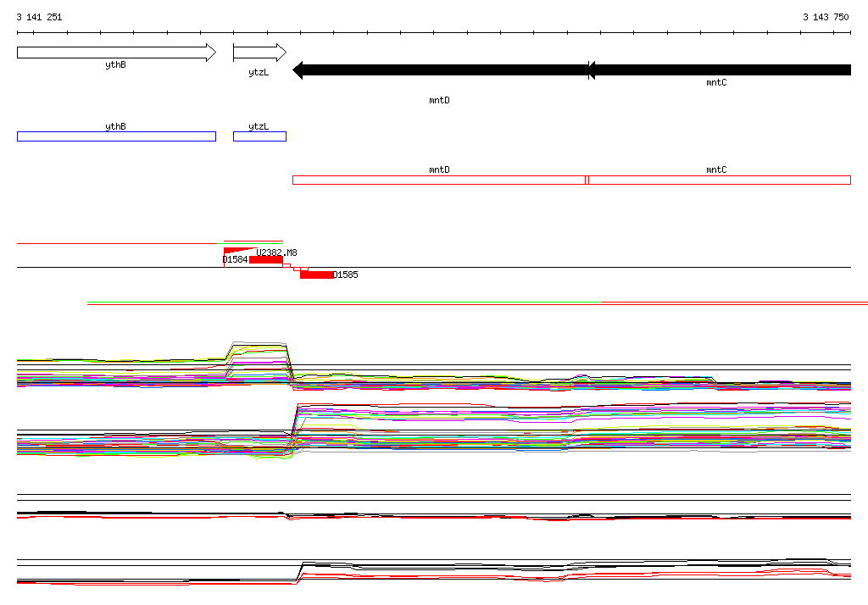
Task: Click the D1585 feature label
Action: pos(346,275)
